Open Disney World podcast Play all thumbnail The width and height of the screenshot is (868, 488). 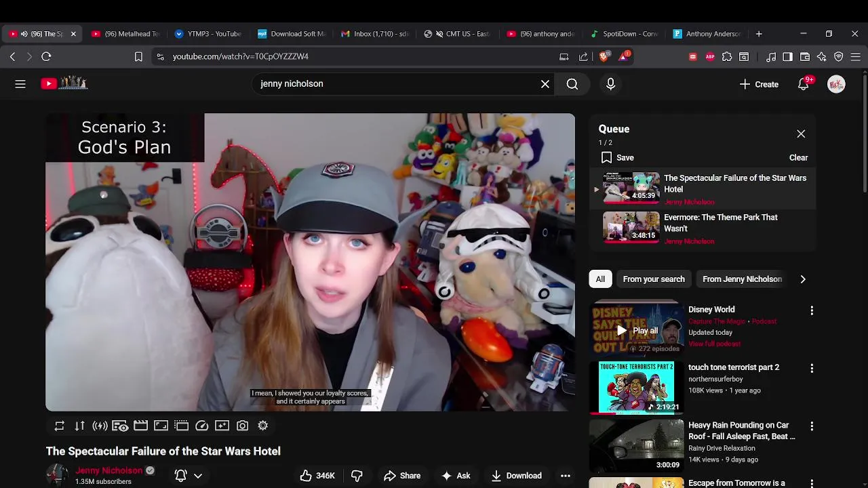(637, 329)
